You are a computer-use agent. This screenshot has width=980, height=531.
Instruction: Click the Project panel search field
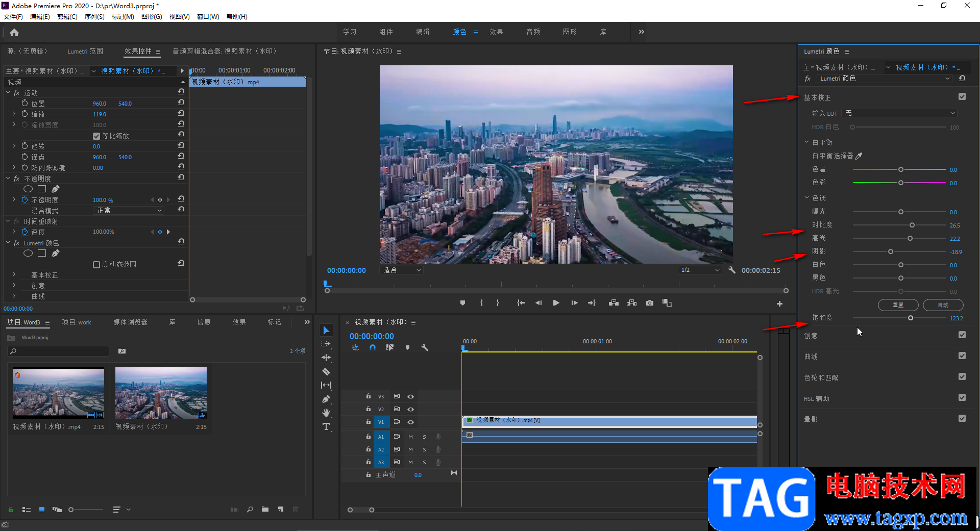pyautogui.click(x=58, y=351)
